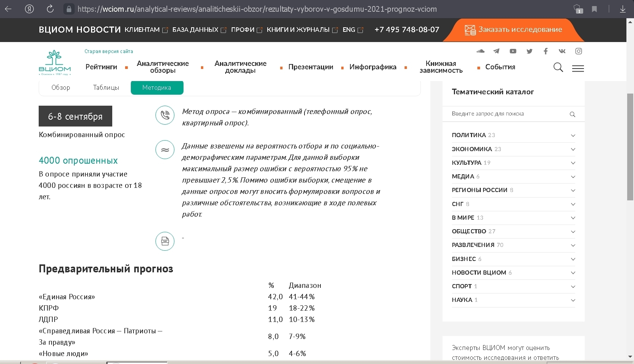
Task: Open the Instagram icon in header
Action: [579, 51]
